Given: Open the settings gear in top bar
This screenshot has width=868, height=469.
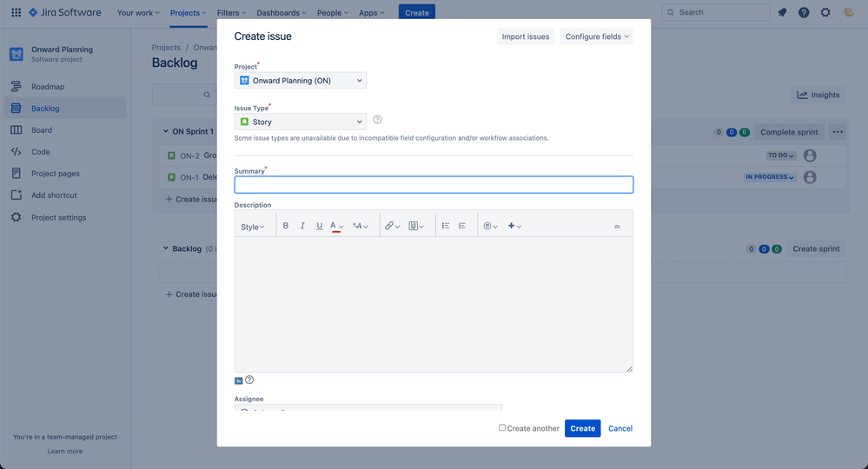Looking at the screenshot, I should (825, 12).
